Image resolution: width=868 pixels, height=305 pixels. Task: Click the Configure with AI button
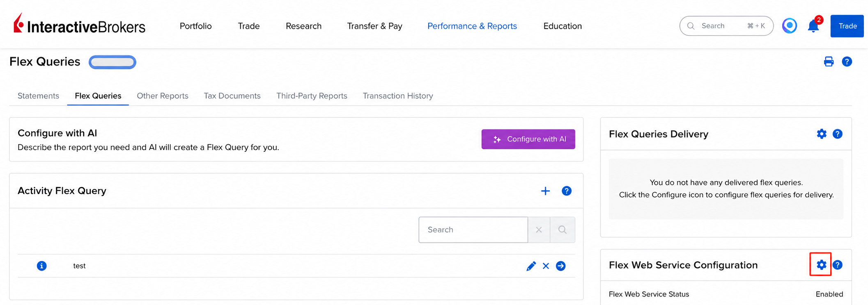[x=528, y=139]
